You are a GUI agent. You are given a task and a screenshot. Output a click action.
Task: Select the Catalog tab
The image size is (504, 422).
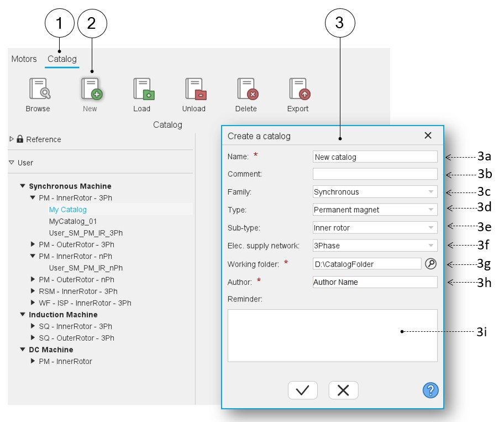tap(62, 59)
